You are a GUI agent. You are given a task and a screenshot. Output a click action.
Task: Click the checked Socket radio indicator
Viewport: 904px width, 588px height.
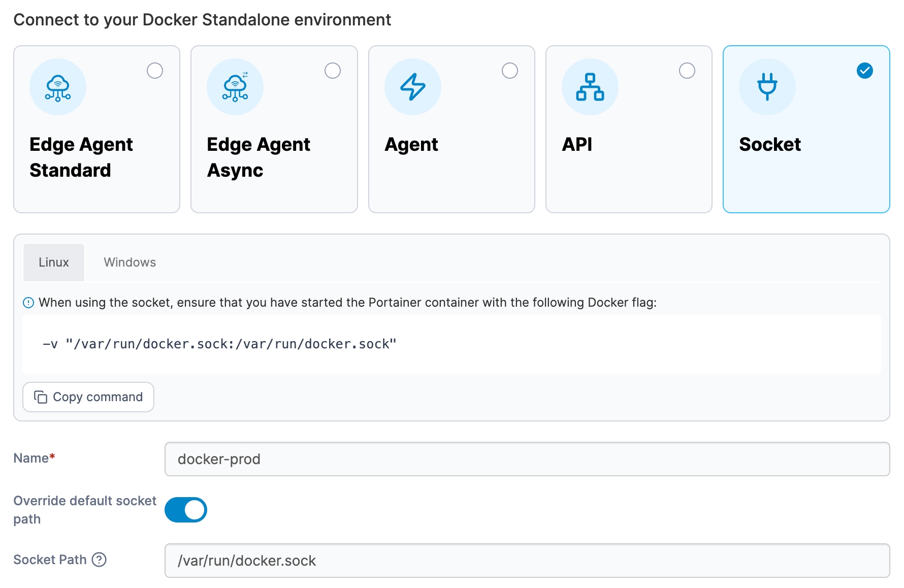(864, 71)
